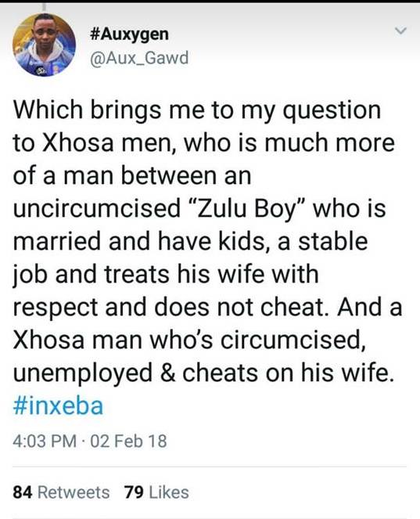Click the #Auxygen display name
Image resolution: width=420 pixels, height=519 pixels.
[129, 34]
